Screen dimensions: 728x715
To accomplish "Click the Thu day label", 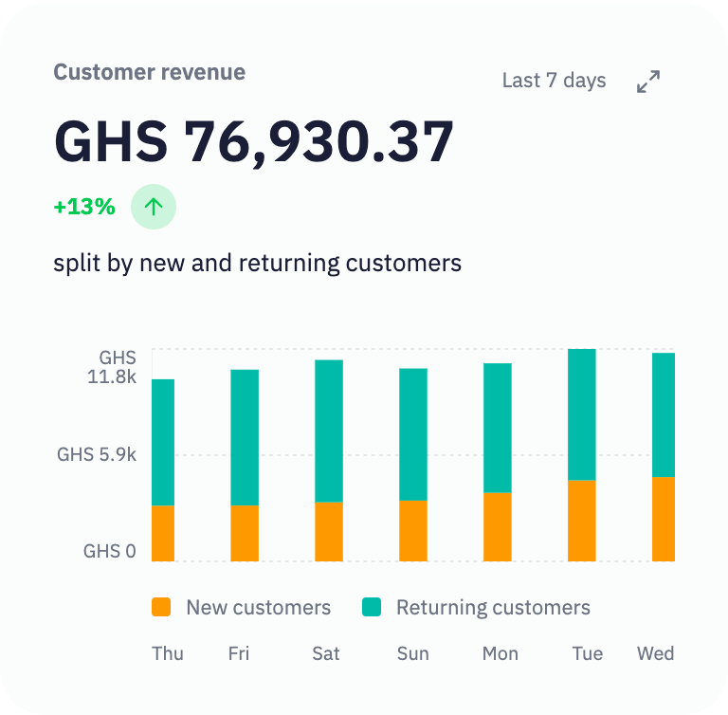I will pyautogui.click(x=168, y=653).
